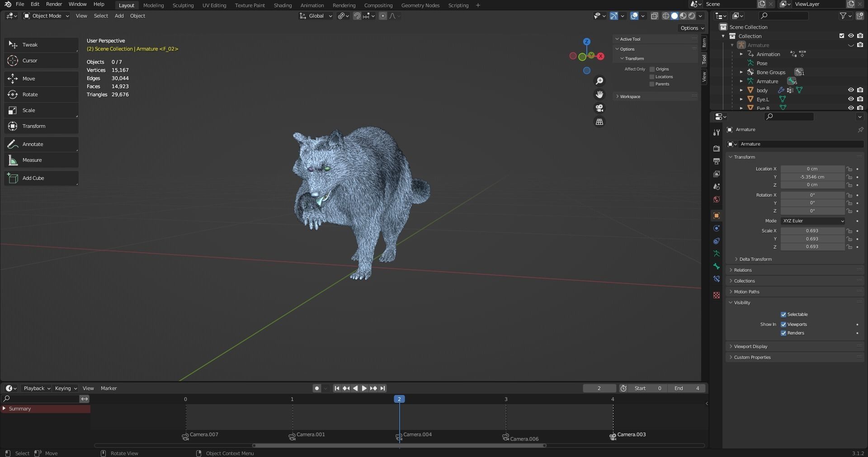Hide Eye.L object in viewport
Image resolution: width=868 pixels, height=457 pixels.
tap(851, 99)
